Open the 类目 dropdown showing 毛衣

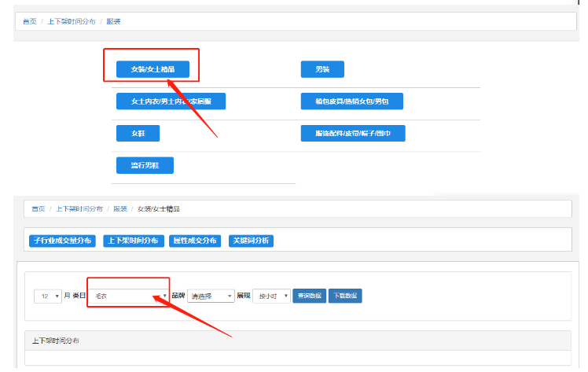(129, 296)
